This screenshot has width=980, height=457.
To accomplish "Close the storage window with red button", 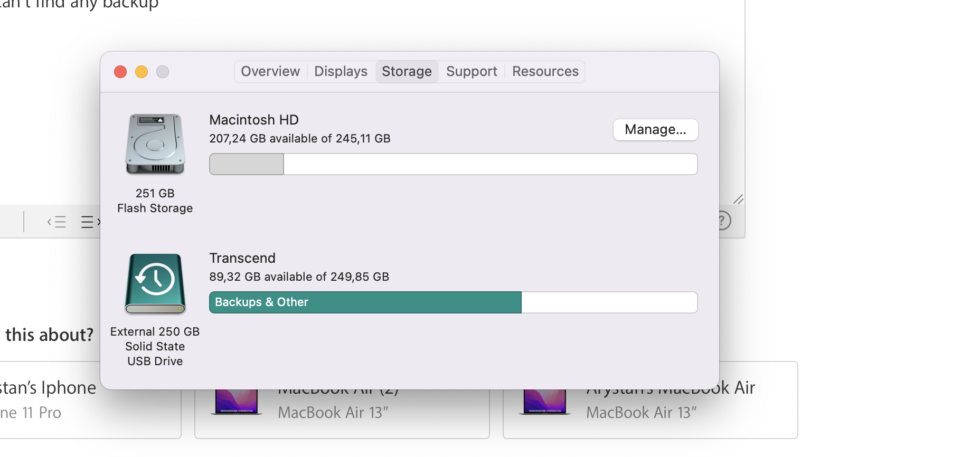I will (120, 72).
